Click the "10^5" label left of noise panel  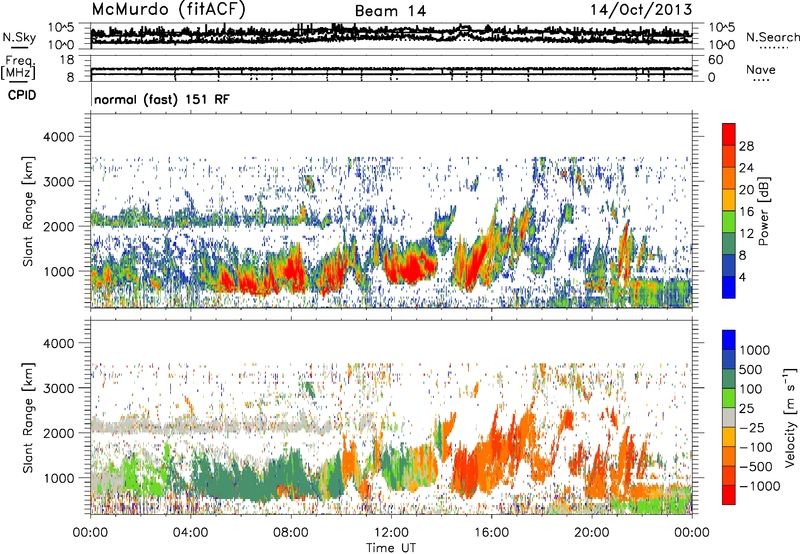click(61, 27)
